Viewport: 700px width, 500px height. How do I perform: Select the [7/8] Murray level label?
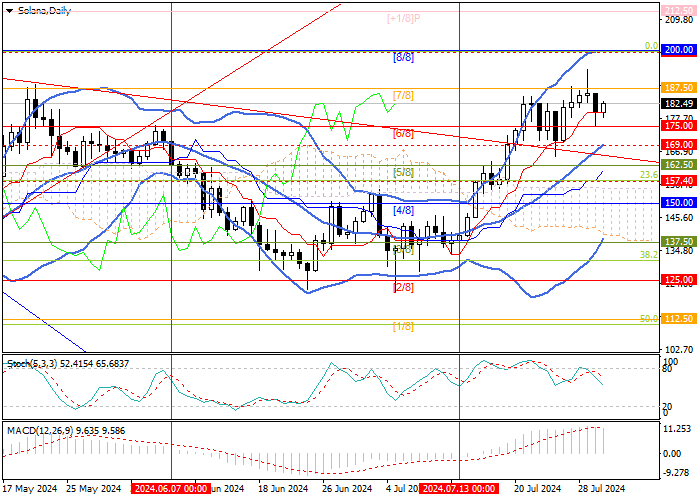point(403,95)
